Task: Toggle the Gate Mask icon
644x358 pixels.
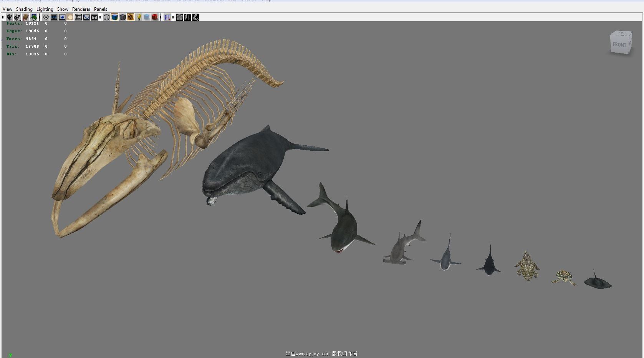Action: 70,17
